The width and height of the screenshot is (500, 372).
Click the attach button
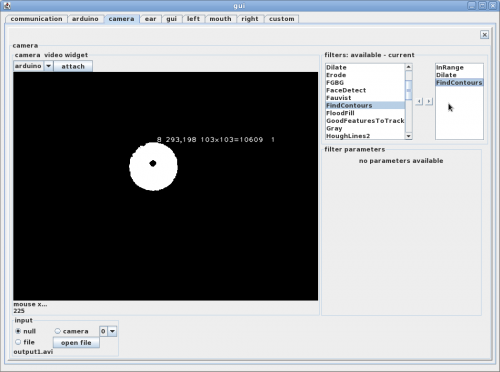point(73,66)
